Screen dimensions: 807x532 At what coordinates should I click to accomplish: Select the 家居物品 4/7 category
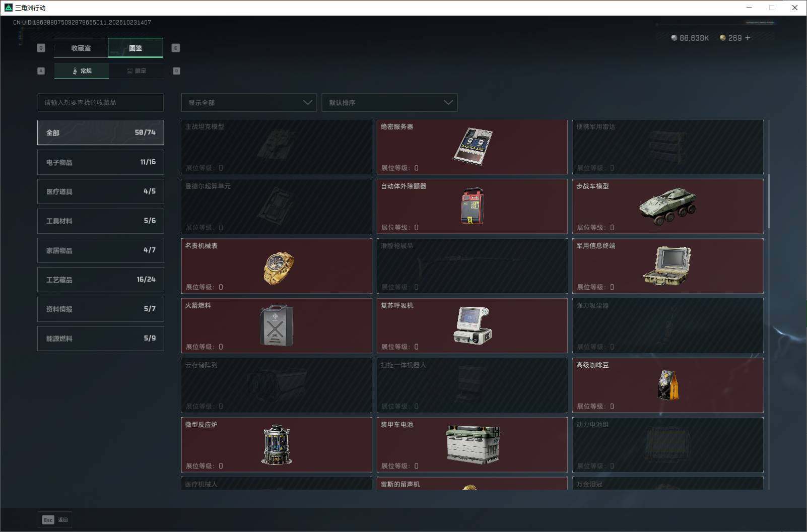tap(101, 250)
